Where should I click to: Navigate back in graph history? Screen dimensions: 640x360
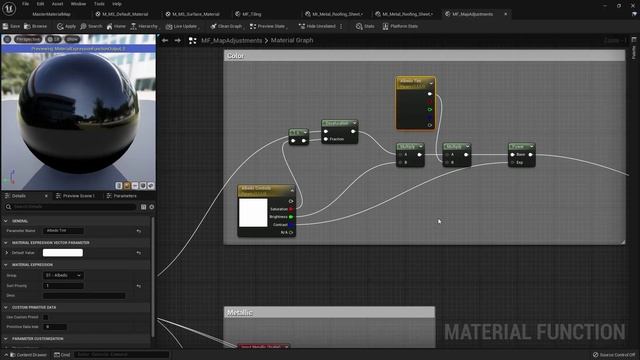click(x=165, y=40)
